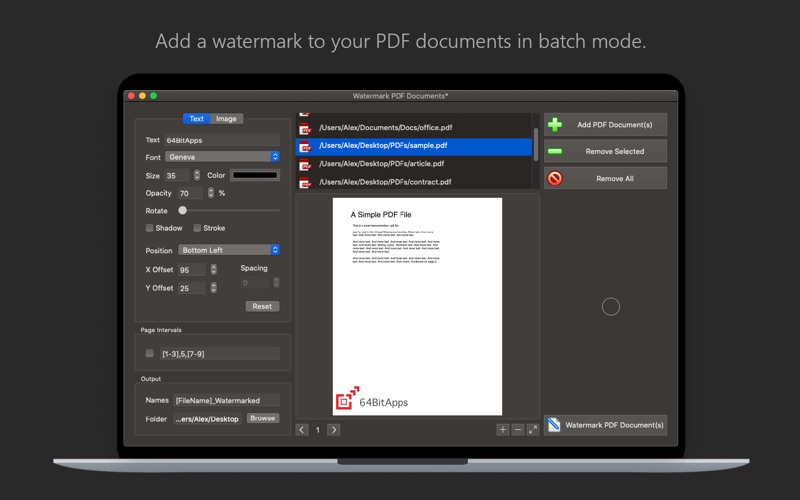The image size is (800, 500).
Task: Browse for the output folder
Action: point(263,418)
